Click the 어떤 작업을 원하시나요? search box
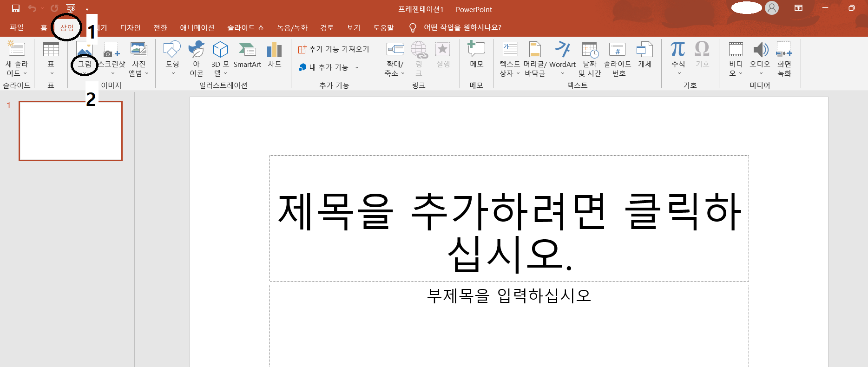The height and width of the screenshot is (367, 868). click(462, 27)
